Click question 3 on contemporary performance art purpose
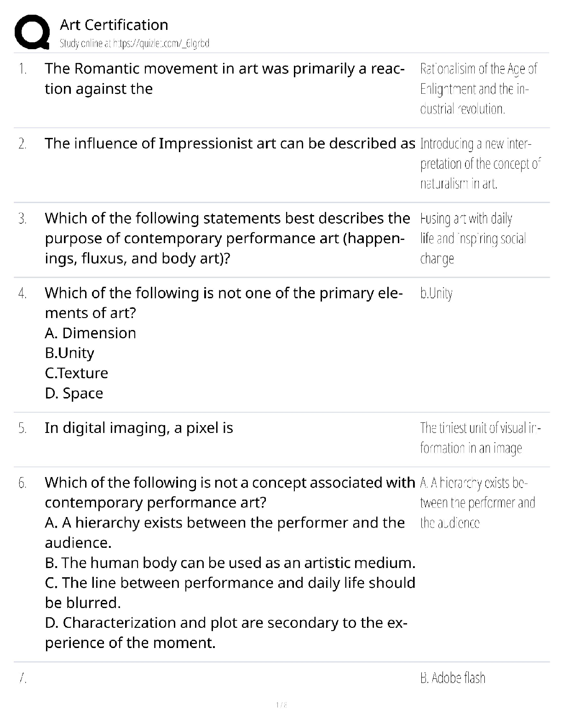Screen dimensions: 563x728 coord(227,238)
